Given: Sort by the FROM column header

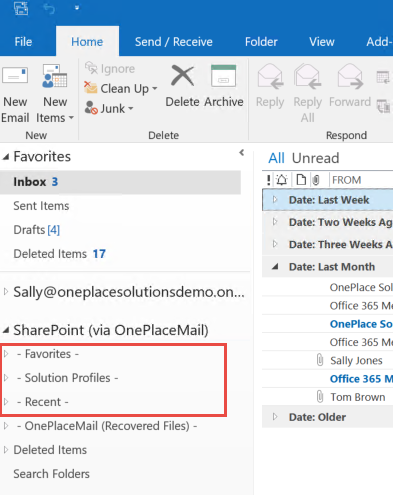Looking at the screenshot, I should coord(347,180).
